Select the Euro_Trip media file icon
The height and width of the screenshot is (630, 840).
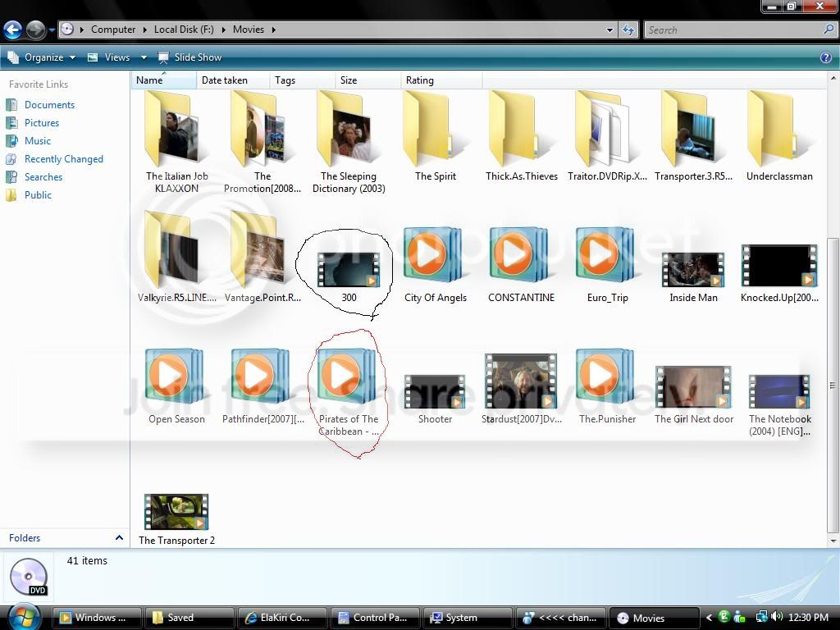pyautogui.click(x=607, y=255)
